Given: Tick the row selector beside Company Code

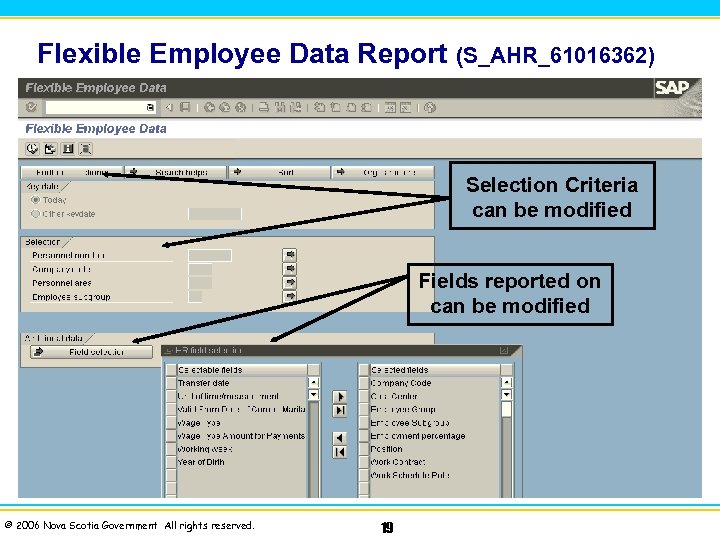Looking at the screenshot, I should pos(364,383).
